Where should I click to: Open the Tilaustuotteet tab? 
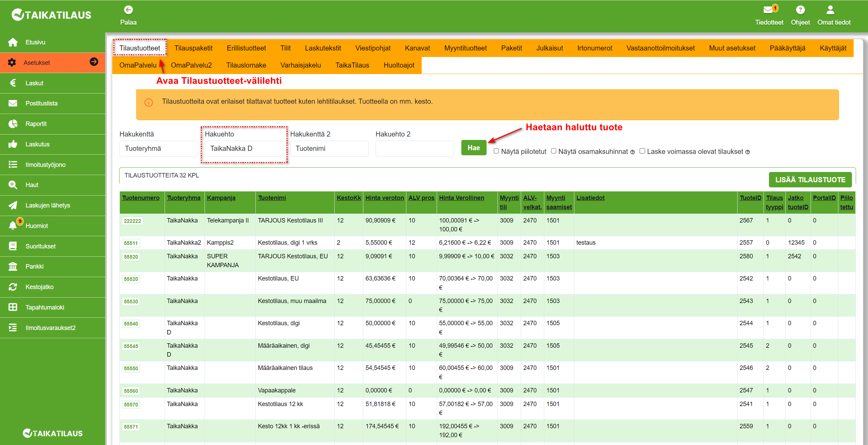pyautogui.click(x=140, y=48)
